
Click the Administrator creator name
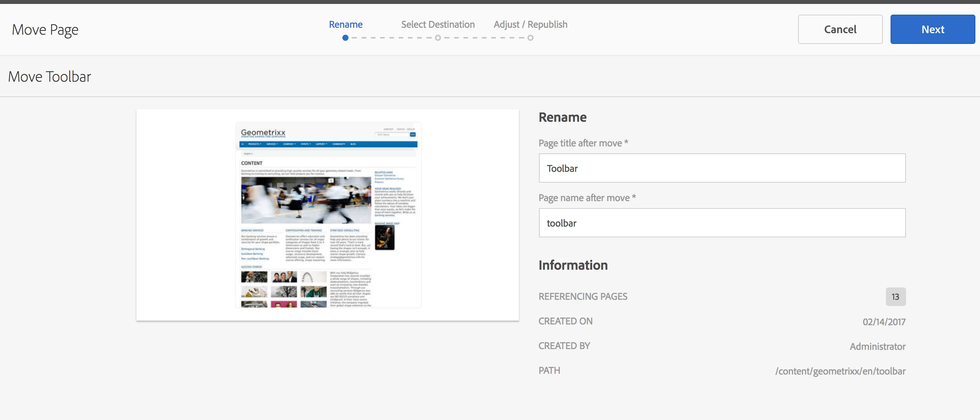pos(877,346)
